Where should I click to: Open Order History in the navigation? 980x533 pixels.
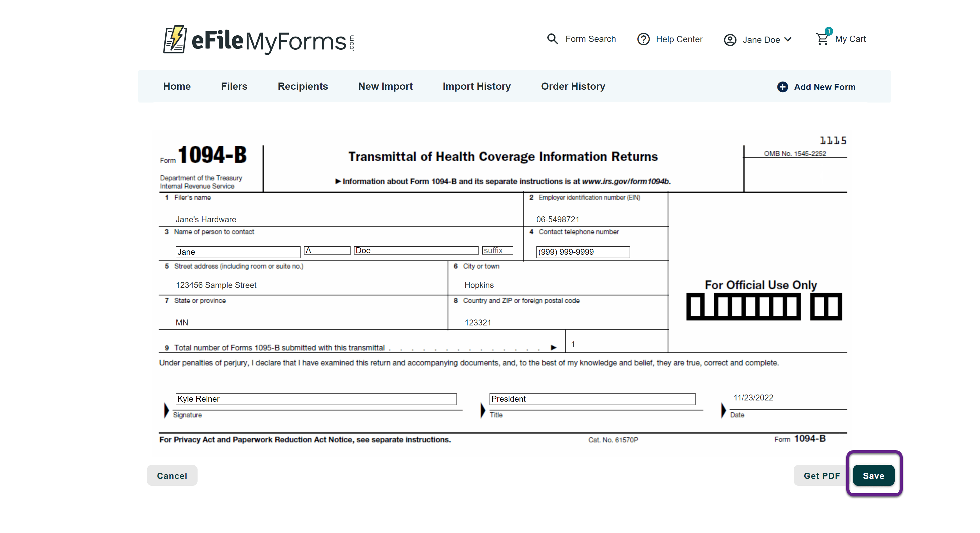(x=573, y=86)
